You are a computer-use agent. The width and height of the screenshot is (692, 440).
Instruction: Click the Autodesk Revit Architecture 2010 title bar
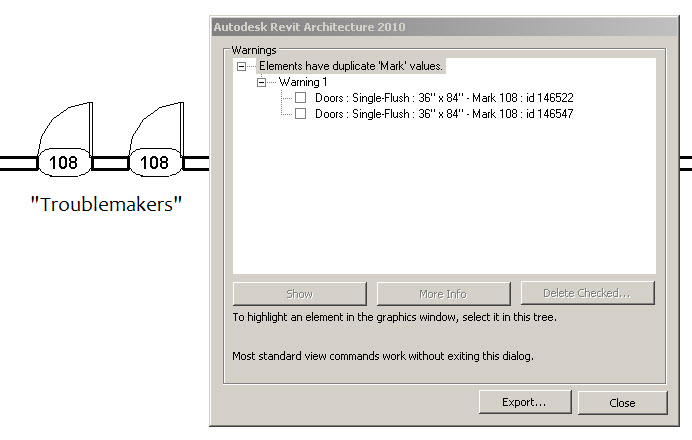[444, 27]
